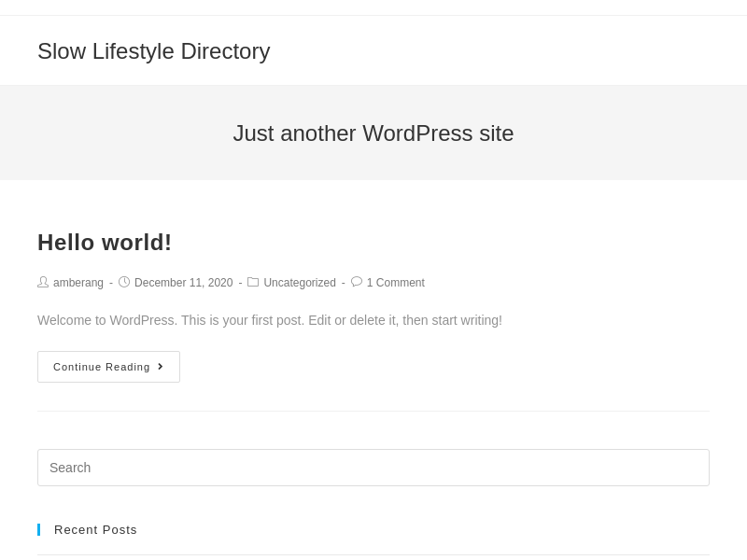Open the 1 Comment link

pyautogui.click(x=395, y=283)
